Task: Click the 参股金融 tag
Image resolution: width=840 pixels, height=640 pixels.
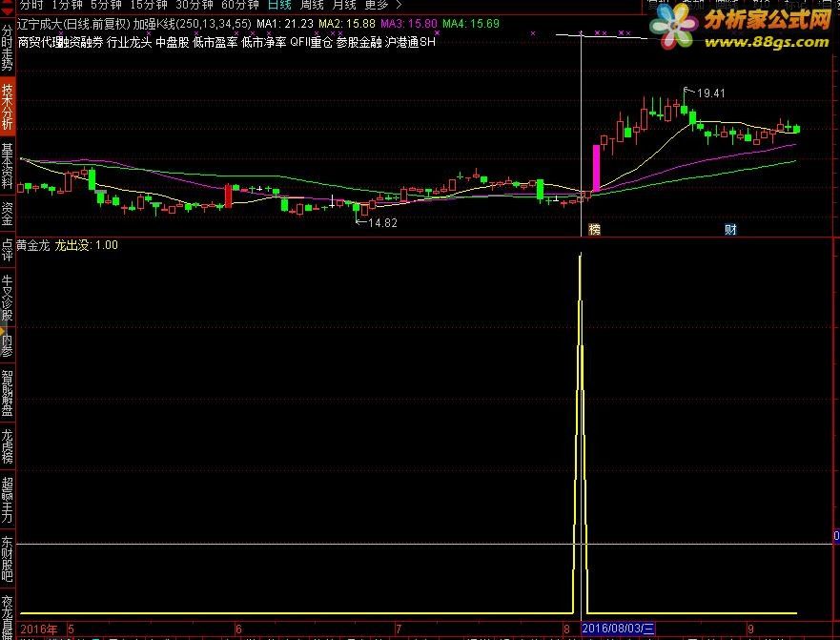Action: point(359,42)
